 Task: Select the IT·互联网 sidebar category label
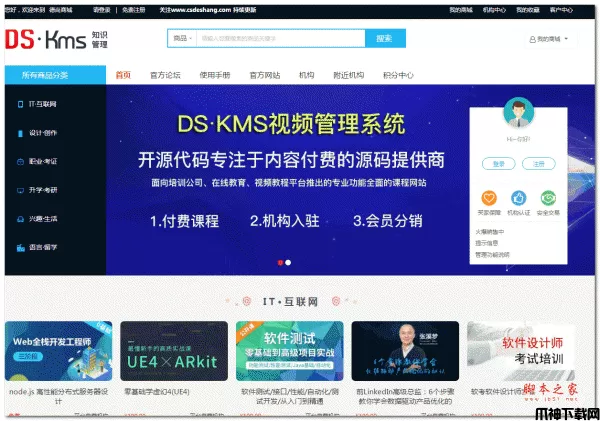coord(42,104)
